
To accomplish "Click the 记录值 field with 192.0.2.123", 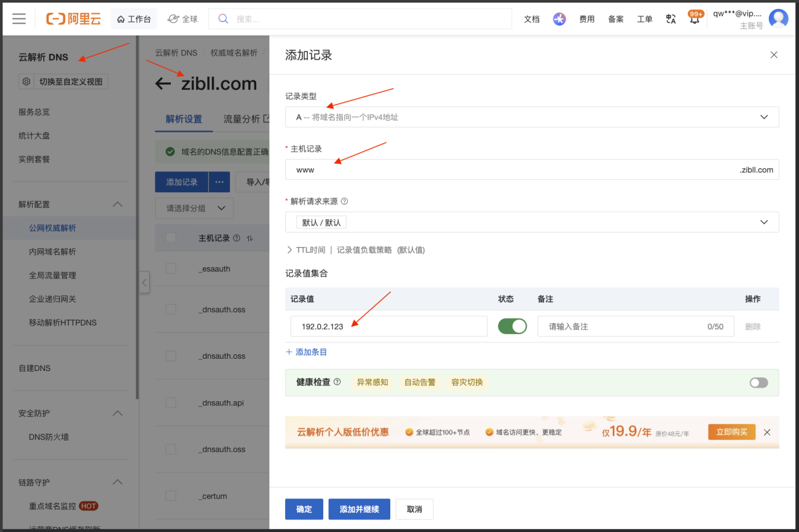I will coord(389,326).
